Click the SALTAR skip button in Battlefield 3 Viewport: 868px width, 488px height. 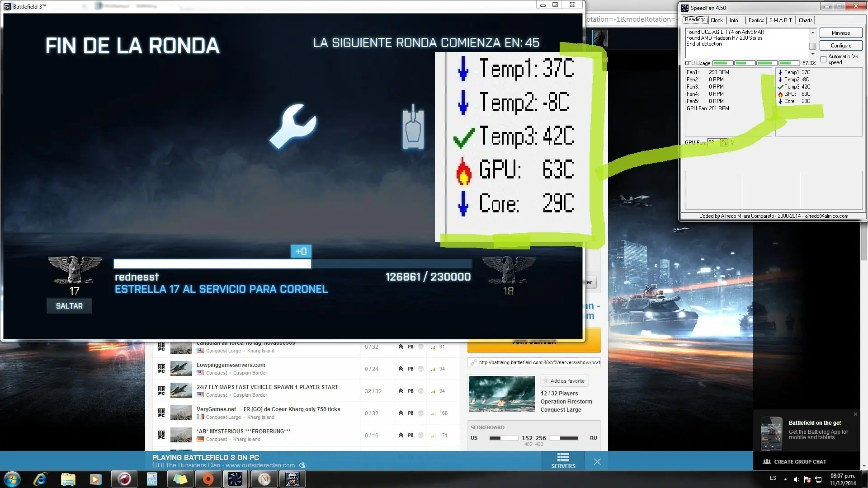tap(69, 306)
